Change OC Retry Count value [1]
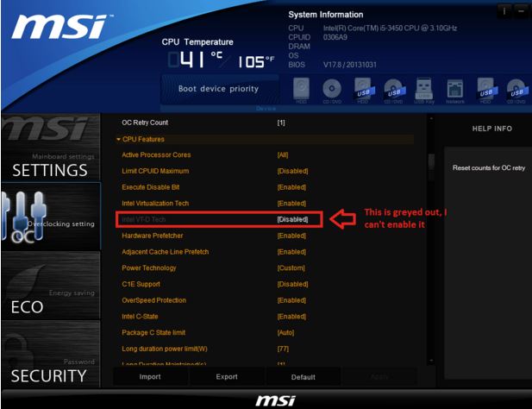 [x=281, y=123]
